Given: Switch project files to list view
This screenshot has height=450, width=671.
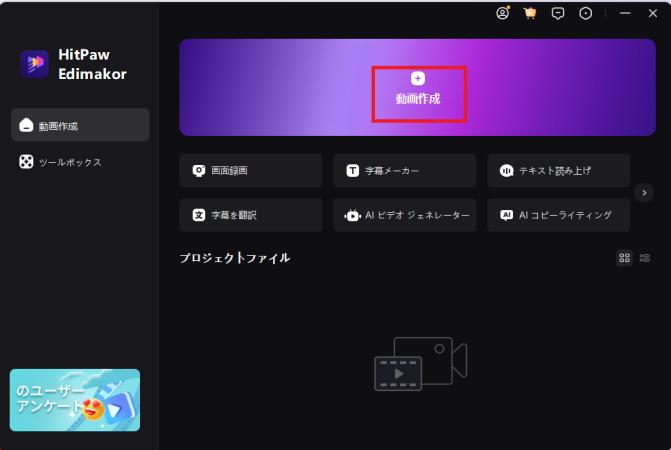Looking at the screenshot, I should click(644, 258).
